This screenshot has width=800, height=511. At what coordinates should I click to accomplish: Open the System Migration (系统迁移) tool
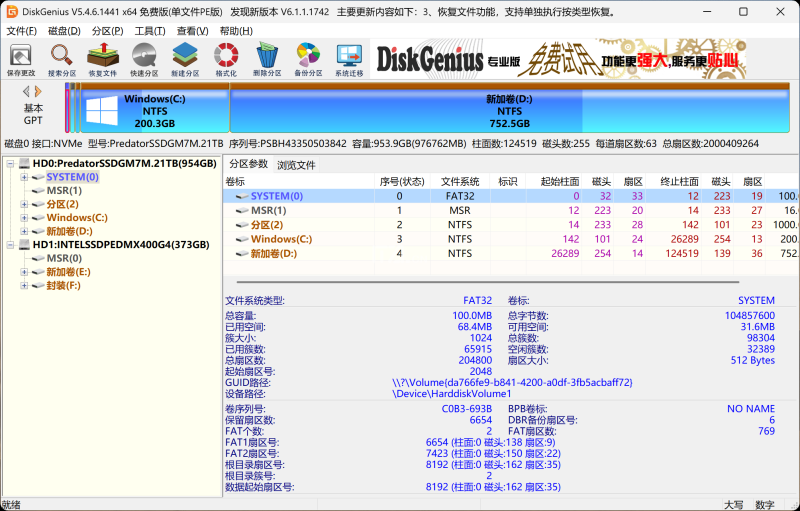coord(349,59)
